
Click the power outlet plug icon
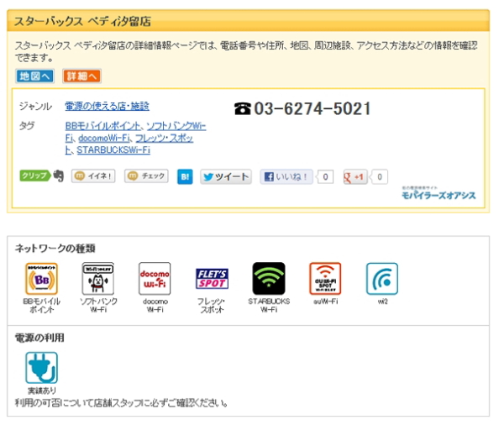pos(41,368)
